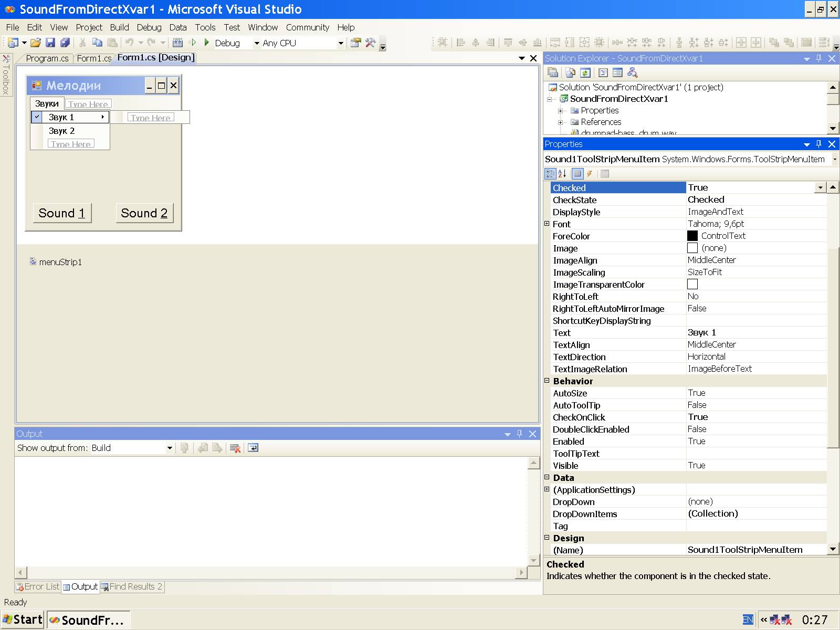Switch to the Program.cs tab
Screen dimensions: 840x630
coord(47,58)
